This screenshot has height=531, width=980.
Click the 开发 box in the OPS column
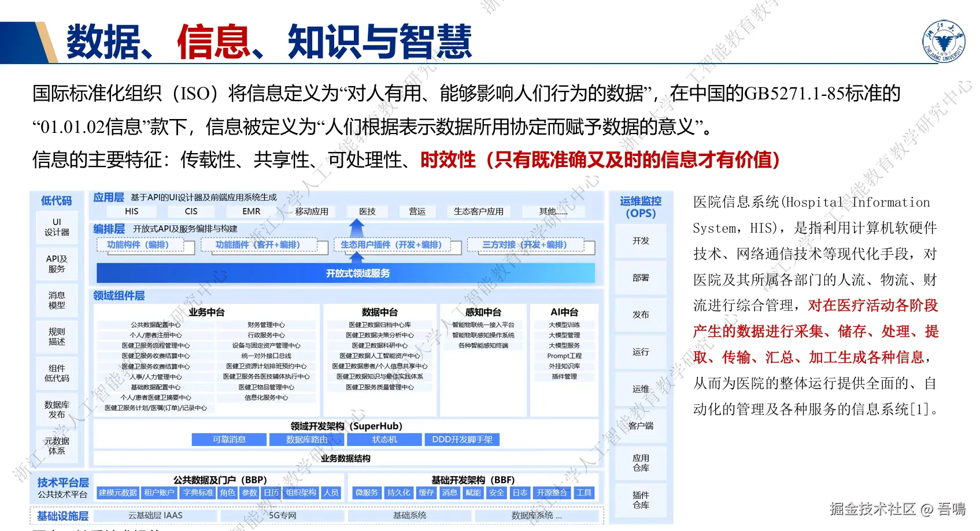coord(641,240)
